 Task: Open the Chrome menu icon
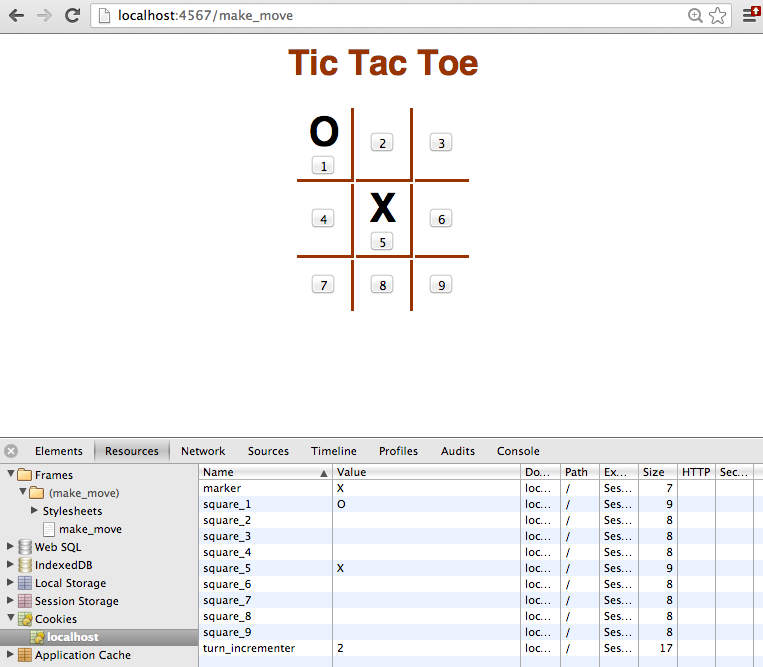pos(750,15)
